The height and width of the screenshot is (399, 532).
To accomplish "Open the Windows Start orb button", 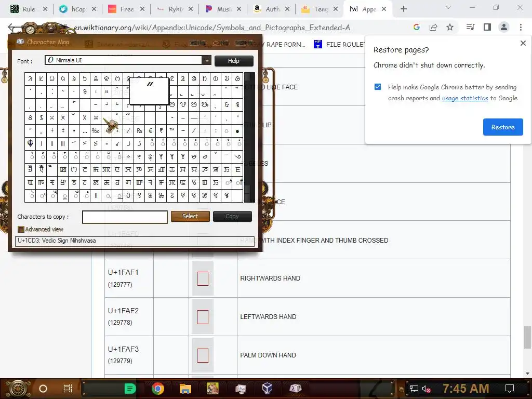I will coord(18,389).
